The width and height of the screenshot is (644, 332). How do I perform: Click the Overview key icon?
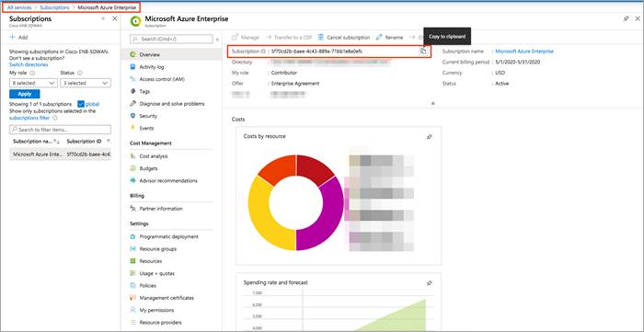coord(132,54)
